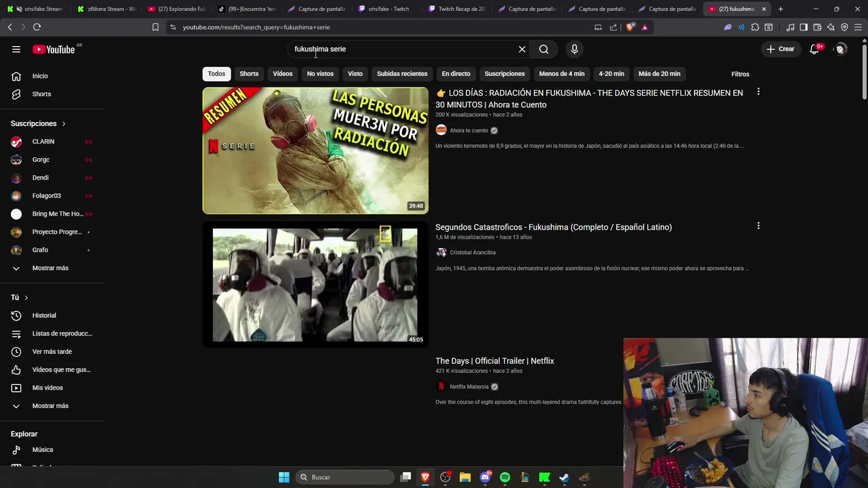Open File Explorer from the taskbar
This screenshot has width=868, height=488.
[x=465, y=477]
